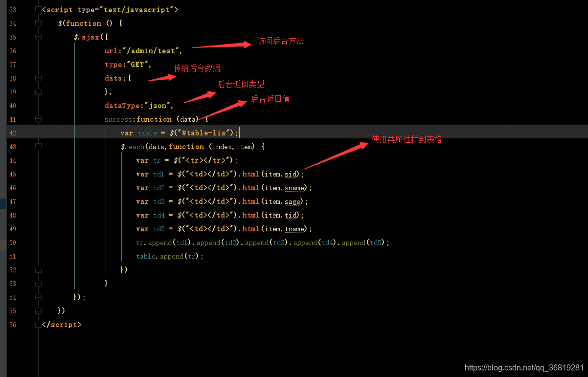This screenshot has width=588, height=377.
Task: Click the closing script fold marker line 56
Action: 39,325
